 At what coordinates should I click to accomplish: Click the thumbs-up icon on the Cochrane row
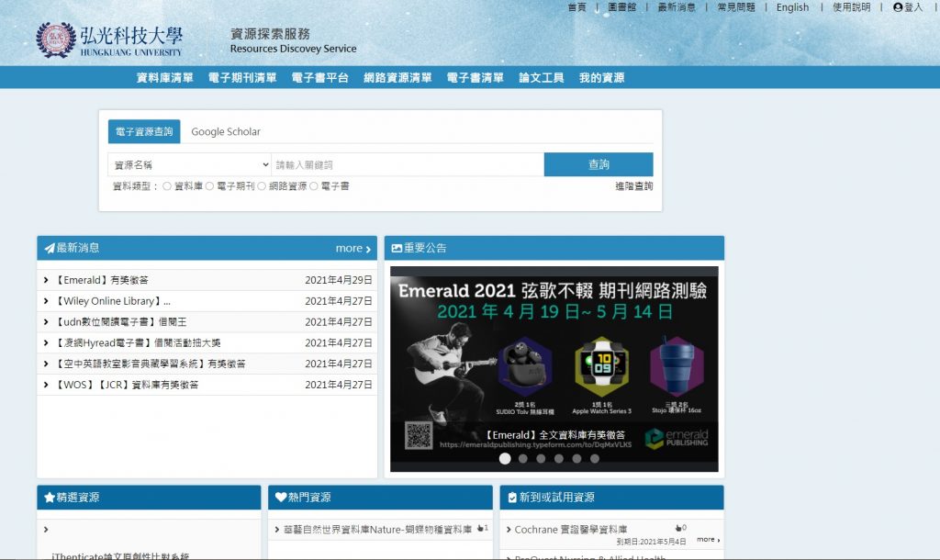tap(678, 528)
